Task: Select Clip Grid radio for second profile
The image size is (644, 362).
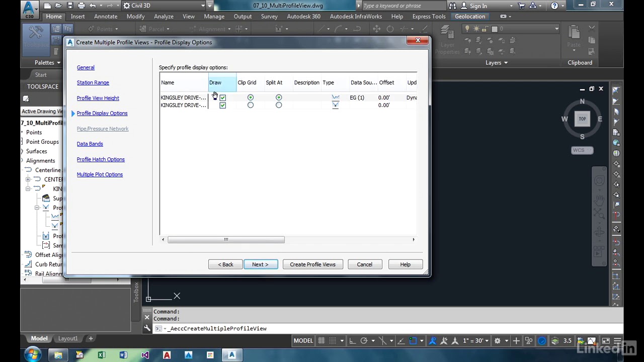Action: coord(250,105)
